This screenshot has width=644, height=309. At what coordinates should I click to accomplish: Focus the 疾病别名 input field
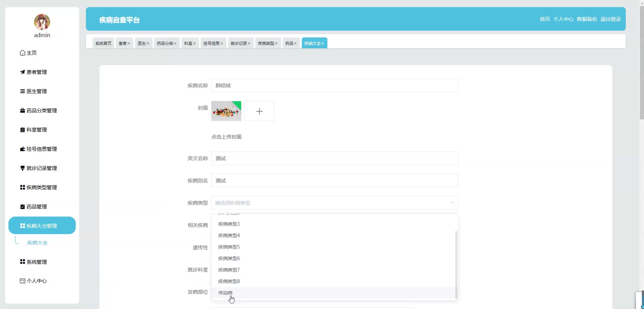pyautogui.click(x=335, y=180)
